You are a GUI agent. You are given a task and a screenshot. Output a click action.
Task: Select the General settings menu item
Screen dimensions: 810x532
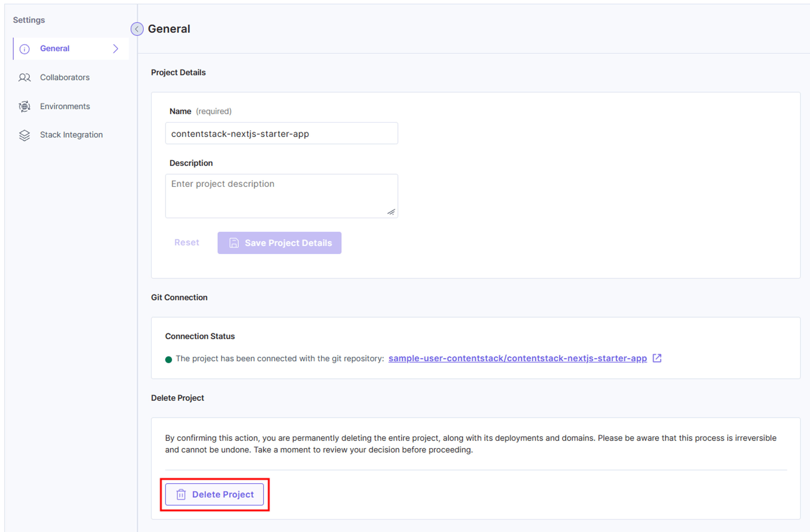(x=71, y=49)
